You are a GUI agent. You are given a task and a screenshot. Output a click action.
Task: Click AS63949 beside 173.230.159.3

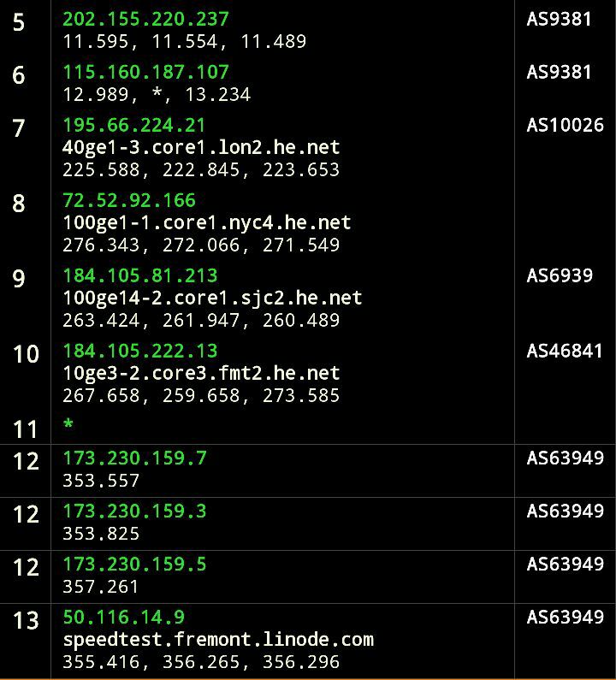565,511
